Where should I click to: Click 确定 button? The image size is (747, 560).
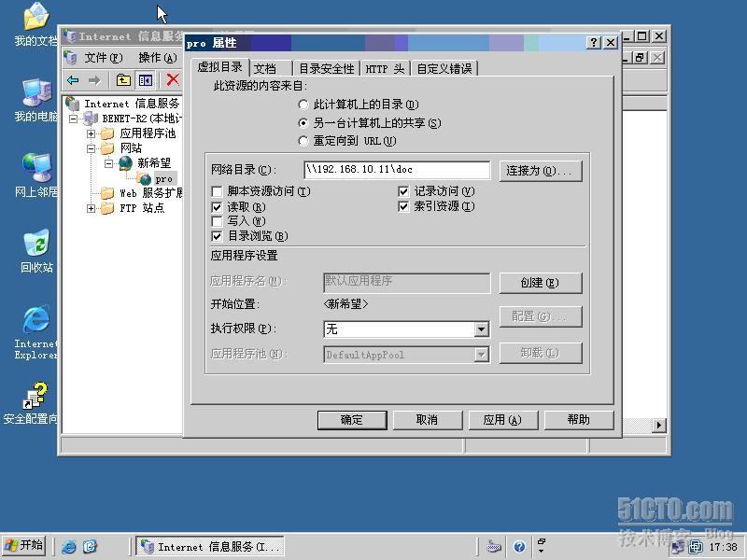tap(352, 419)
